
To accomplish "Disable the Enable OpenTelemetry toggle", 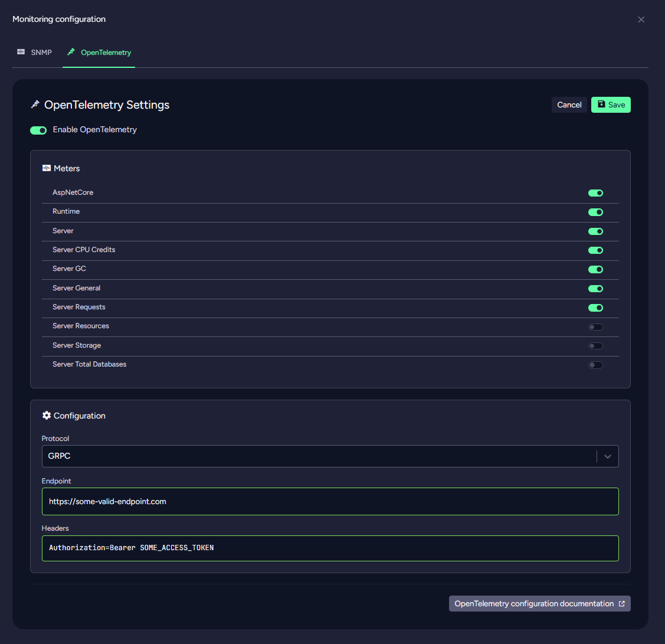I will point(38,130).
